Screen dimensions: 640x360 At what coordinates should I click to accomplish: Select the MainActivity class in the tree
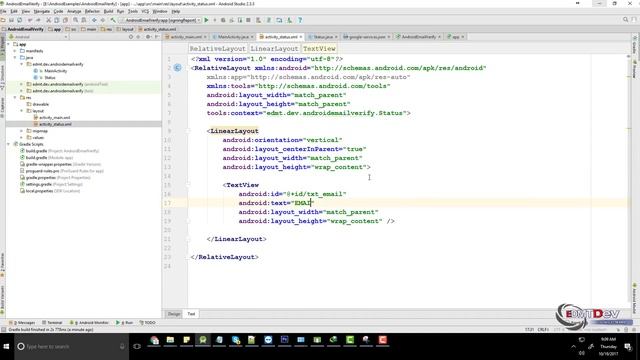pos(56,71)
